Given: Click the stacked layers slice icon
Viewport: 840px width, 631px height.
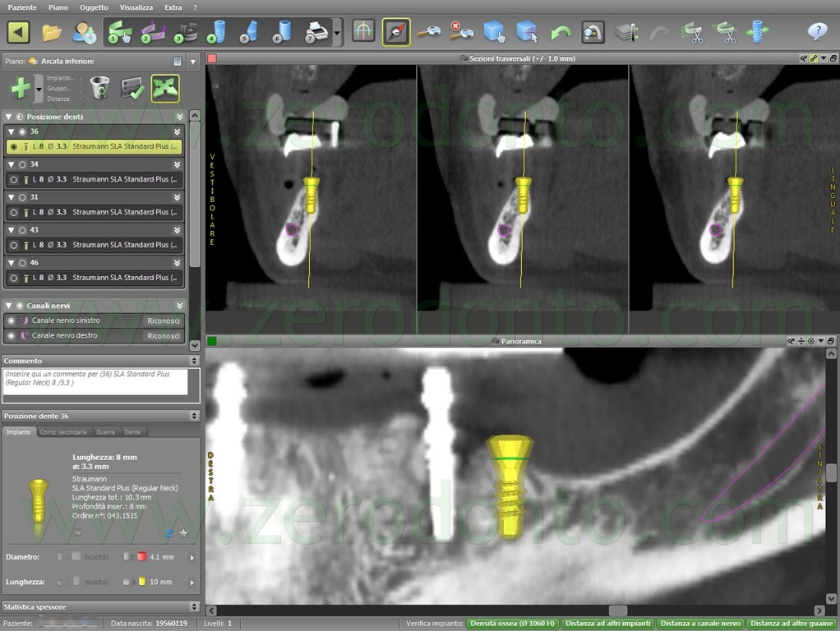Looking at the screenshot, I should click(x=626, y=32).
